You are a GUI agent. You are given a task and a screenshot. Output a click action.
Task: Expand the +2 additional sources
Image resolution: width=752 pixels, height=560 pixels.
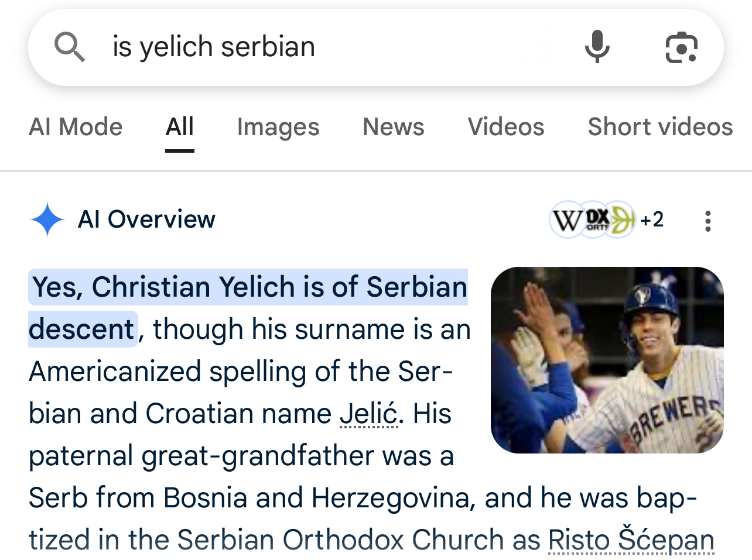coord(652,220)
